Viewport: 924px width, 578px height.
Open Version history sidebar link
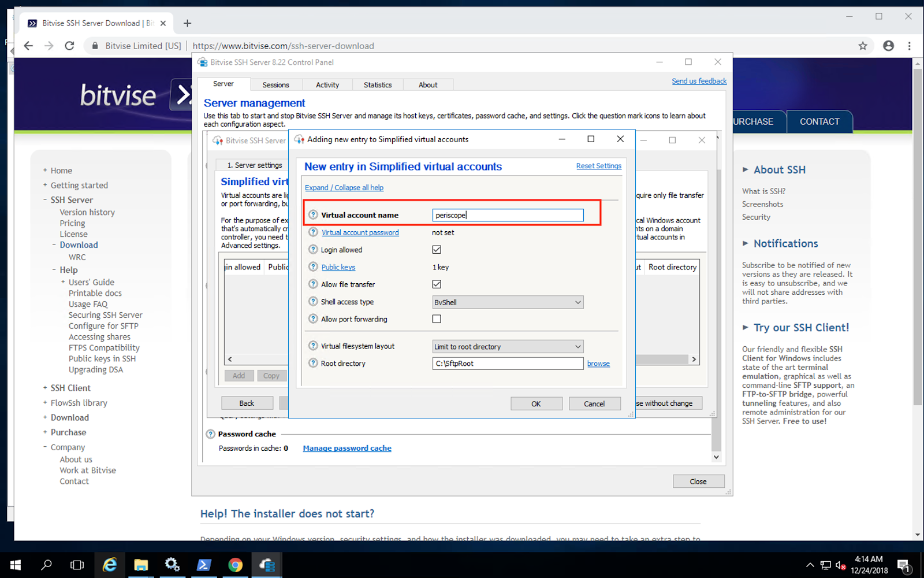(x=87, y=212)
